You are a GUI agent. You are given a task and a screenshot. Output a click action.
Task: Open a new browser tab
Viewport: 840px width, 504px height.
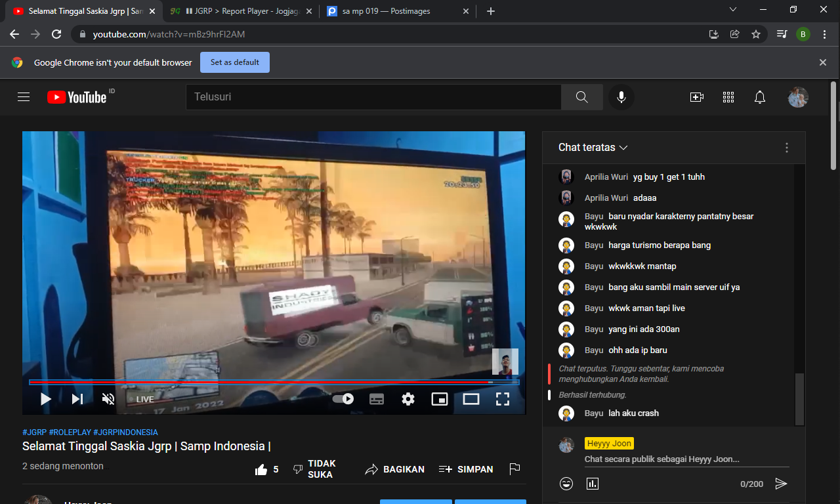(x=491, y=11)
